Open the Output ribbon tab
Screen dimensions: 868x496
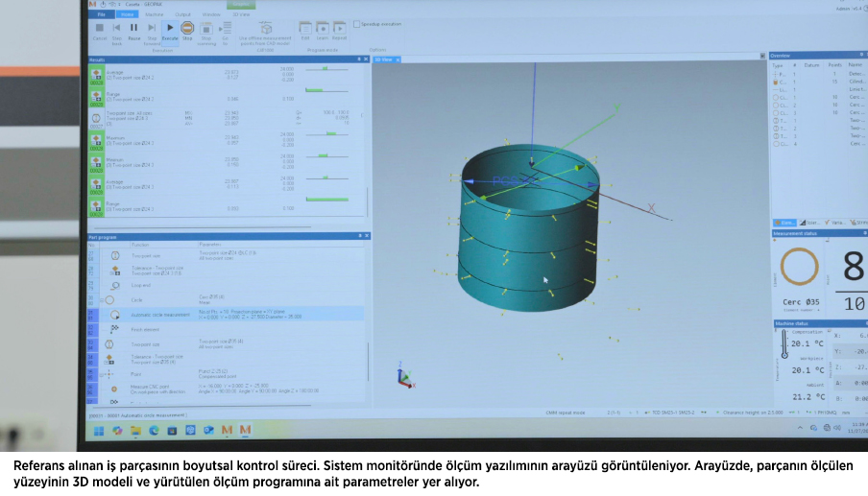(x=182, y=14)
